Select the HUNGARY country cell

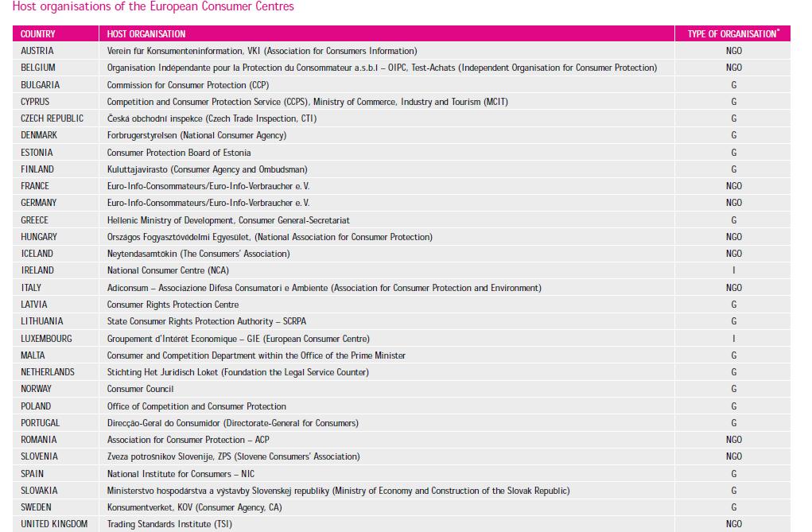56,237
